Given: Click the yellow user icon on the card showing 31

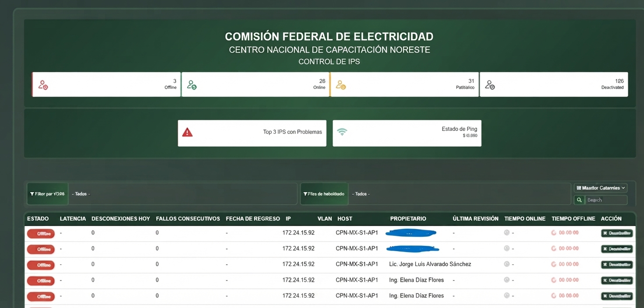Looking at the screenshot, I should coord(341,85).
